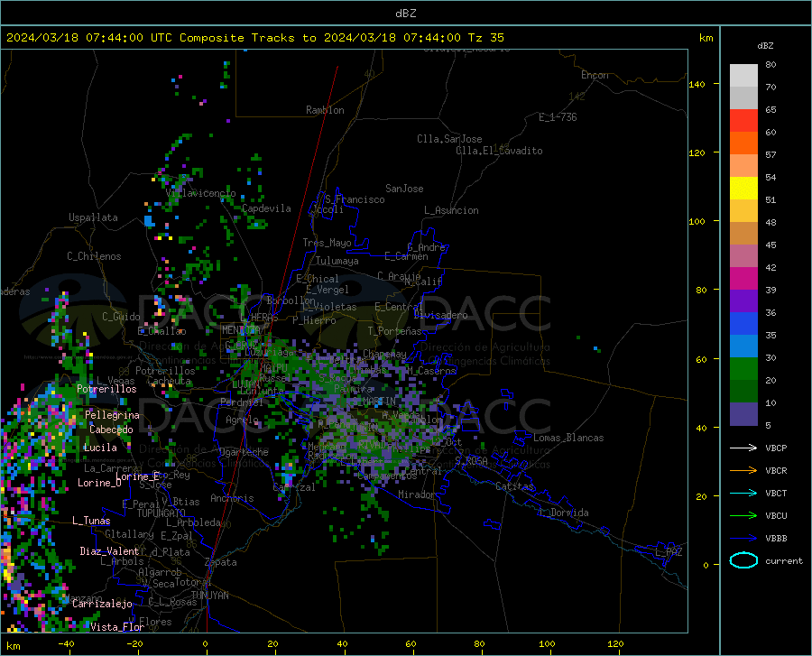Click the blue VBBB arrow in legend
The width and height of the screenshot is (812, 656).
(743, 538)
